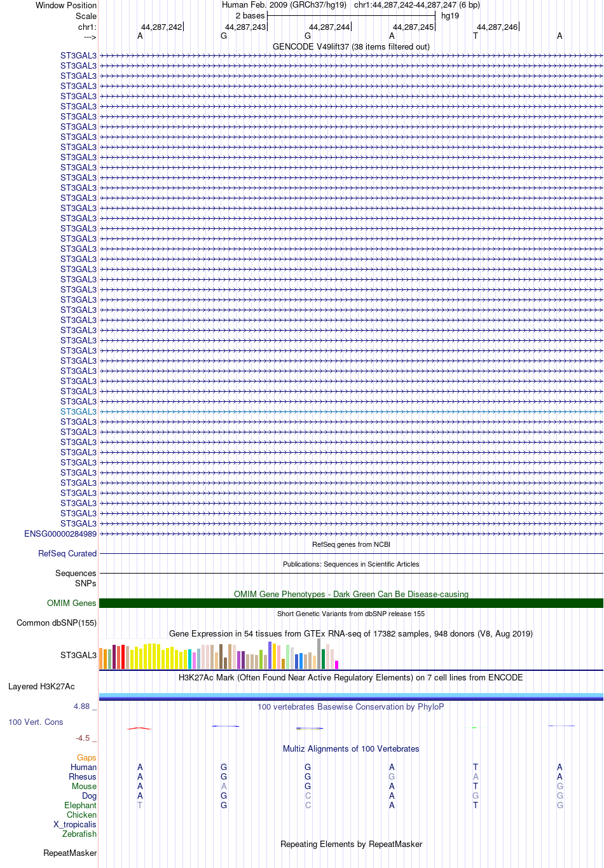Click the '2 bases' scale bar
Screen dimensions: 604x868
coord(351,15)
